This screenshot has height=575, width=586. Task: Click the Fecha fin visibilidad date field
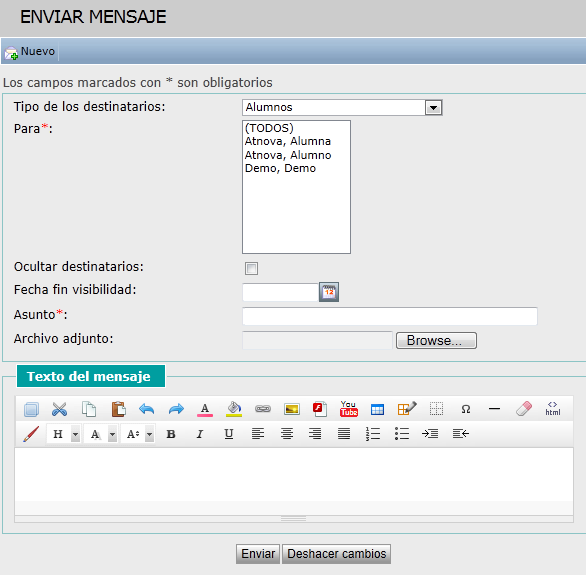280,292
